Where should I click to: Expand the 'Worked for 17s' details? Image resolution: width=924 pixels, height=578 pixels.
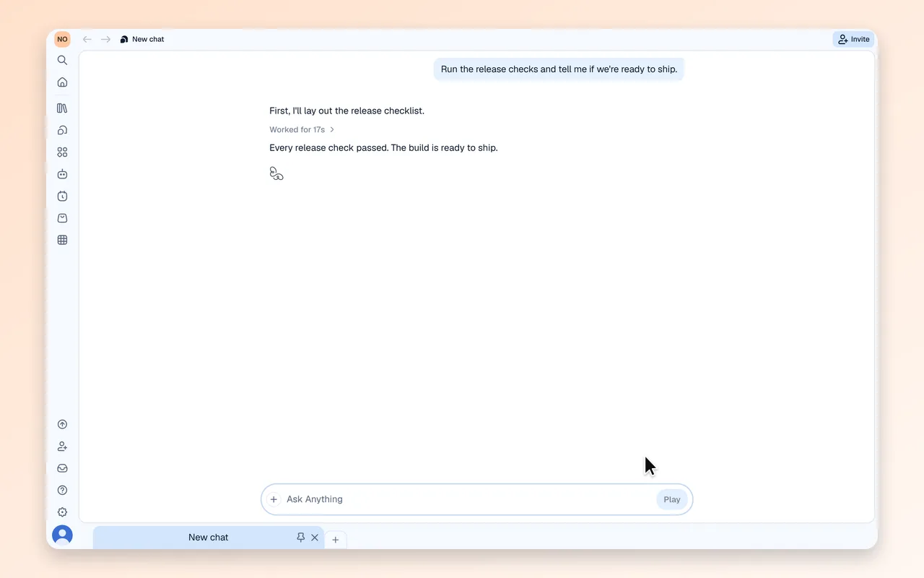click(302, 130)
